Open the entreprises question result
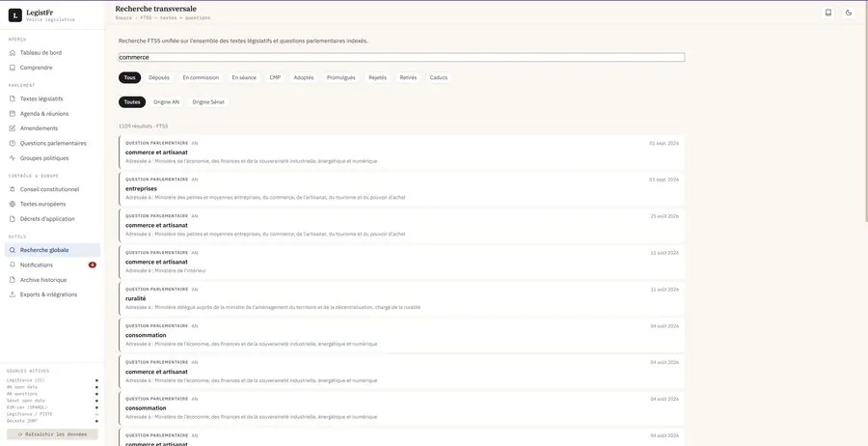Screen dimensions: 868x446 tap(401, 189)
